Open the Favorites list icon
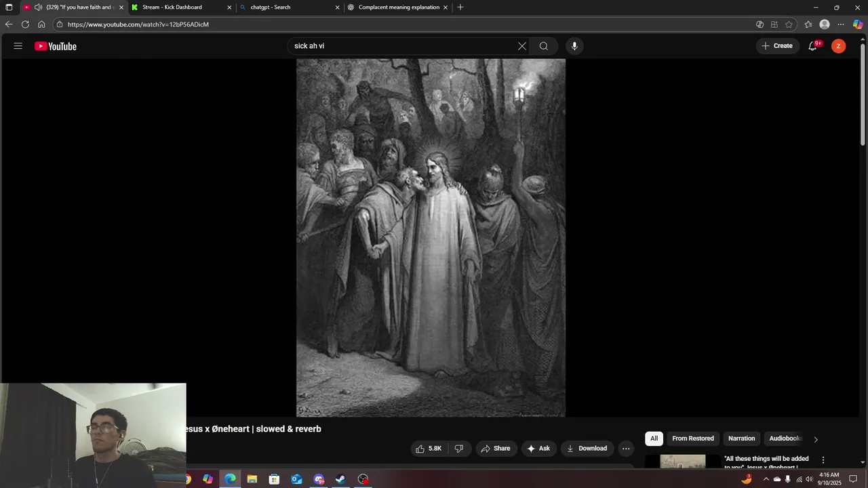 (x=808, y=24)
